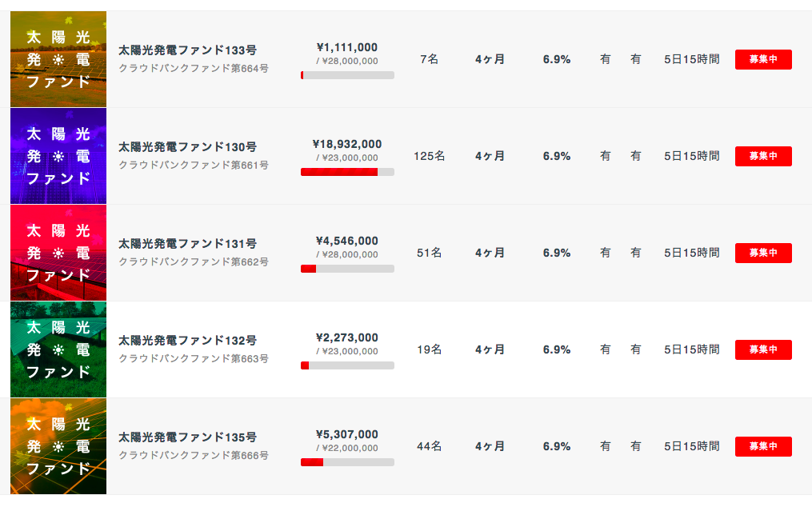
Task: Open the purple 太陽光発電ファンド130号 thumbnail
Action: click(58, 156)
